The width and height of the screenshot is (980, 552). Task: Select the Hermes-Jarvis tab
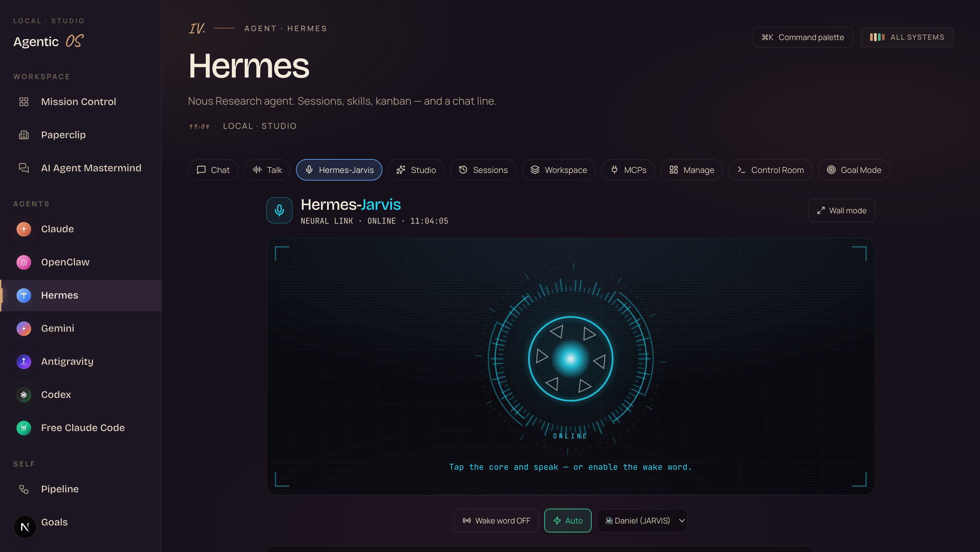(339, 170)
